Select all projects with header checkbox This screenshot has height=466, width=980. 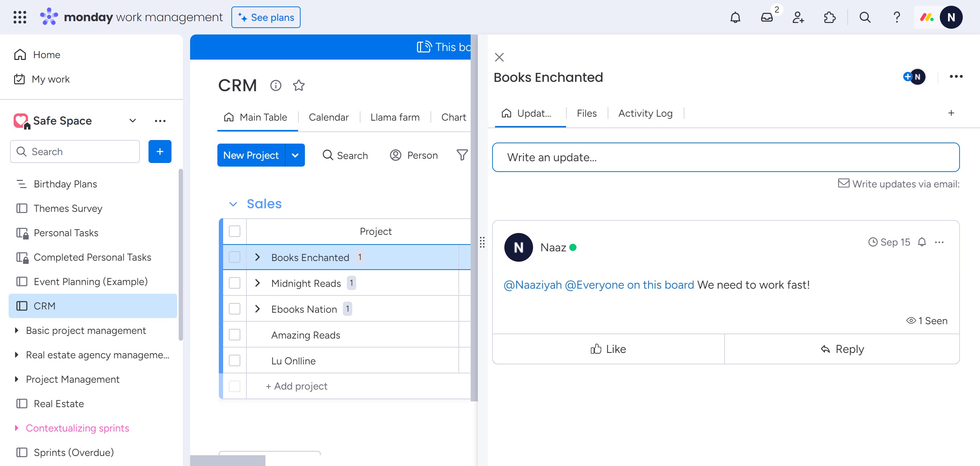coord(234,232)
